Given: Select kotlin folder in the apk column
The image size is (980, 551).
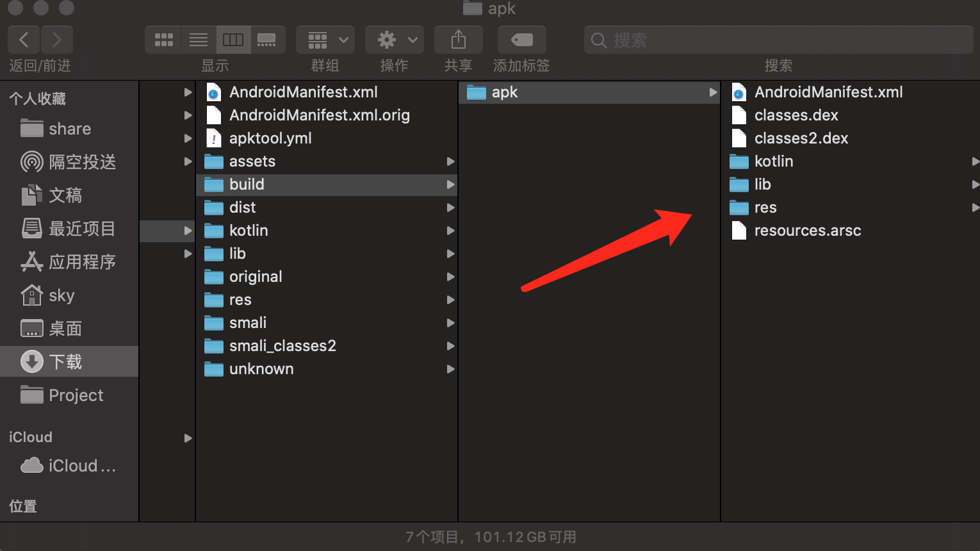Looking at the screenshot, I should click(x=851, y=161).
